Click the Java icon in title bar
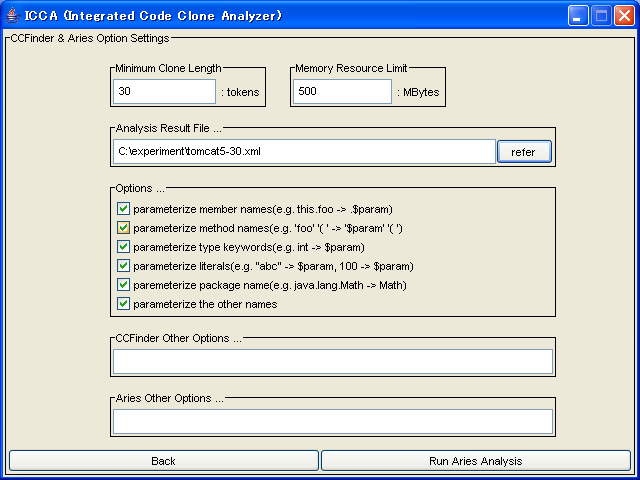This screenshot has height=480, width=640. [12, 15]
